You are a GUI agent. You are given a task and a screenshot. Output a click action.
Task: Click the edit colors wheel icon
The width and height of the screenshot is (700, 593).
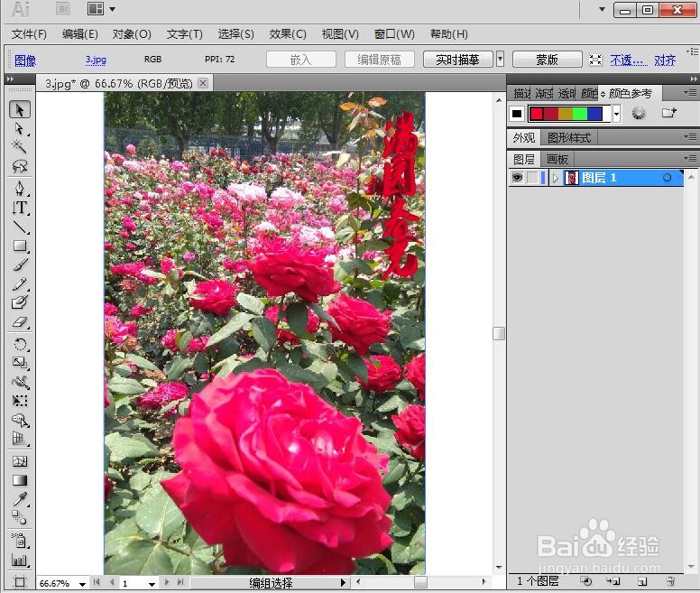coord(639,114)
